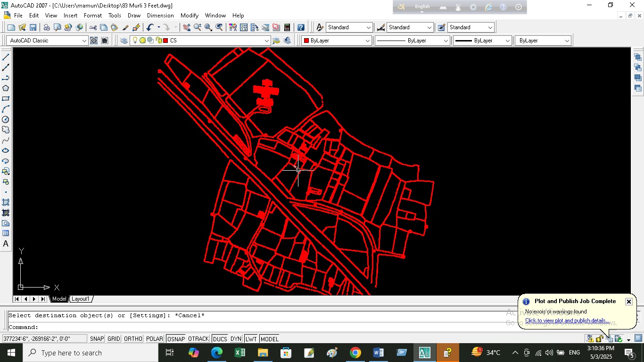Open the CS layer dropdown list
This screenshot has width=644, height=362.
(266, 41)
